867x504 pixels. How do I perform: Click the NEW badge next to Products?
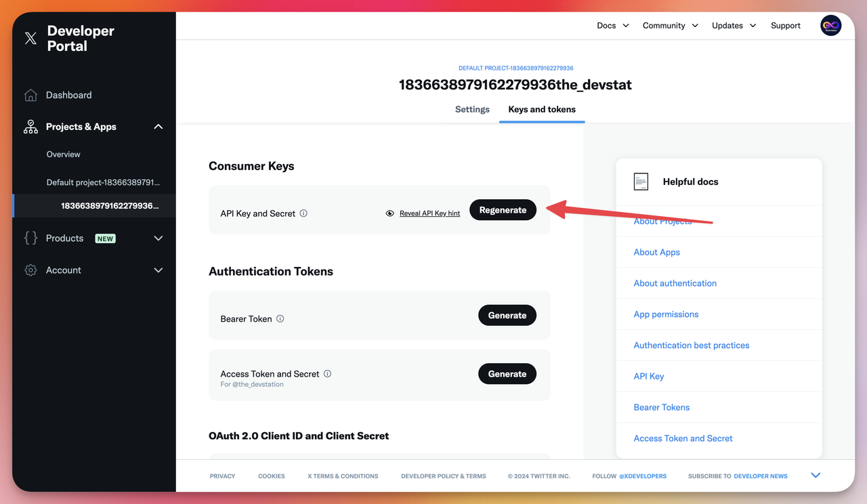(x=105, y=238)
